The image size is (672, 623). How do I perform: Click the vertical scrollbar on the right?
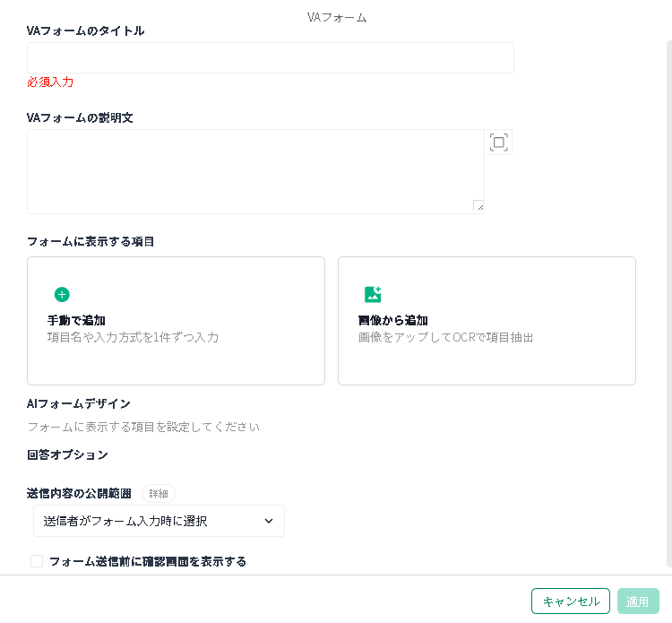pos(669,305)
